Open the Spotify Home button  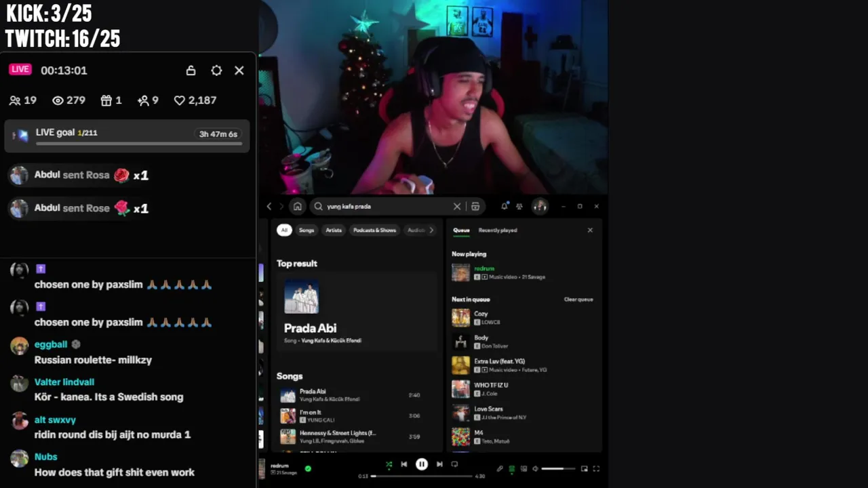coord(297,207)
